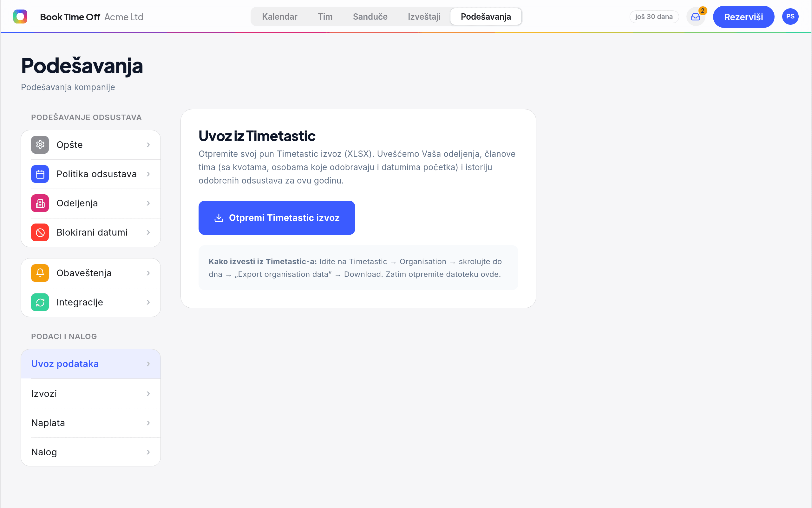Open Blokirani datumi settings
This screenshot has height=508, width=812.
(x=91, y=232)
